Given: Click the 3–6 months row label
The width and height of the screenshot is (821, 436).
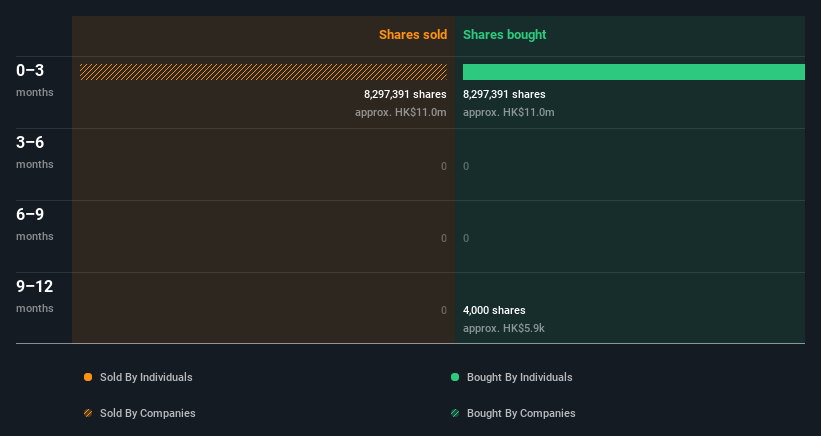Looking at the screenshot, I should 35,152.
